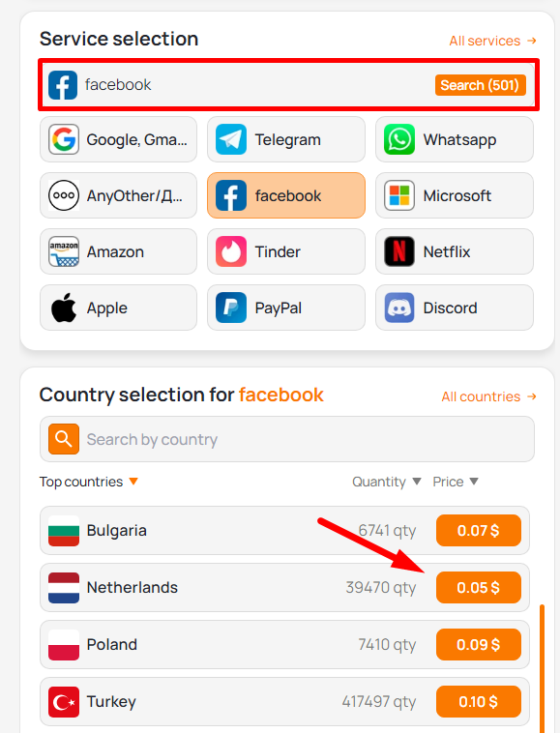The image size is (560, 733).
Task: Choose the Whatsapp service icon
Action: pyautogui.click(x=399, y=139)
